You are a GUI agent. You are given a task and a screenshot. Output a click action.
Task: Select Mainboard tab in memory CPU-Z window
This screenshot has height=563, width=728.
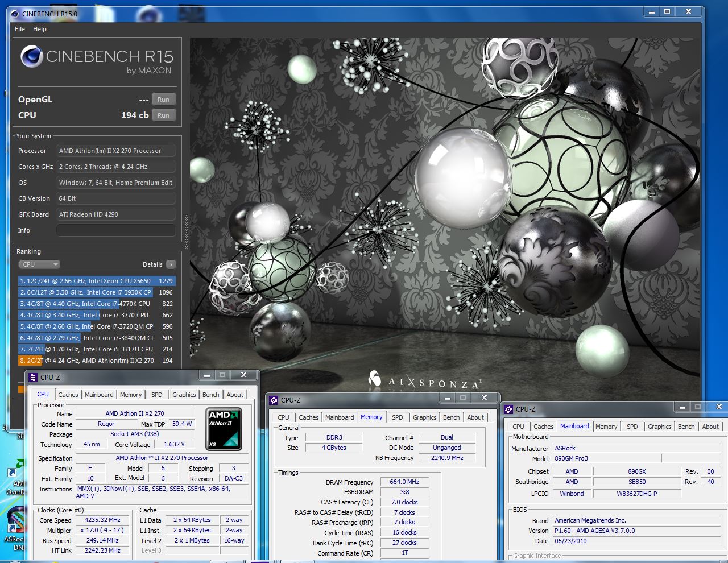340,417
